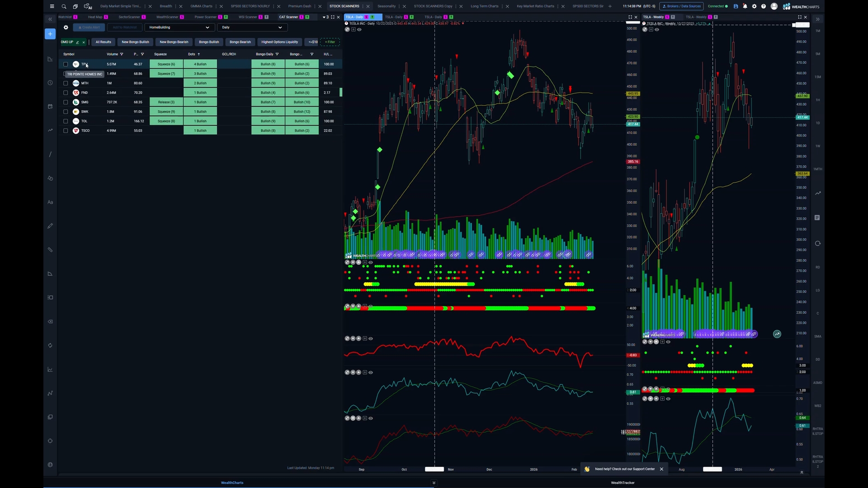Click the blue plus add button
The height and width of the screenshot is (488, 868).
tap(50, 34)
